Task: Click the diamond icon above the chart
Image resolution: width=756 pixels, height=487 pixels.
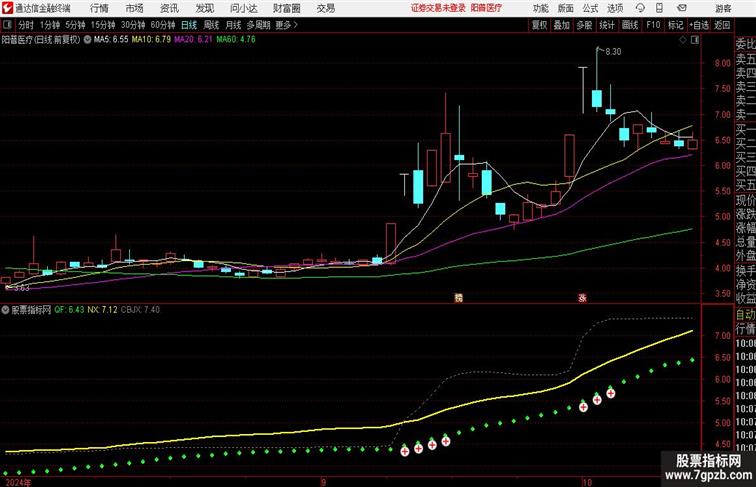Action: coord(683,40)
